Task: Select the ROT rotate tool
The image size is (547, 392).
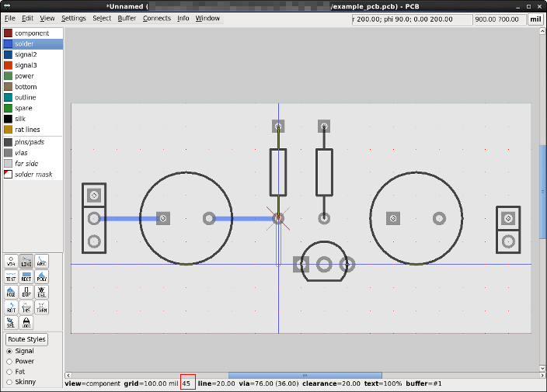Action: pyautogui.click(x=11, y=307)
